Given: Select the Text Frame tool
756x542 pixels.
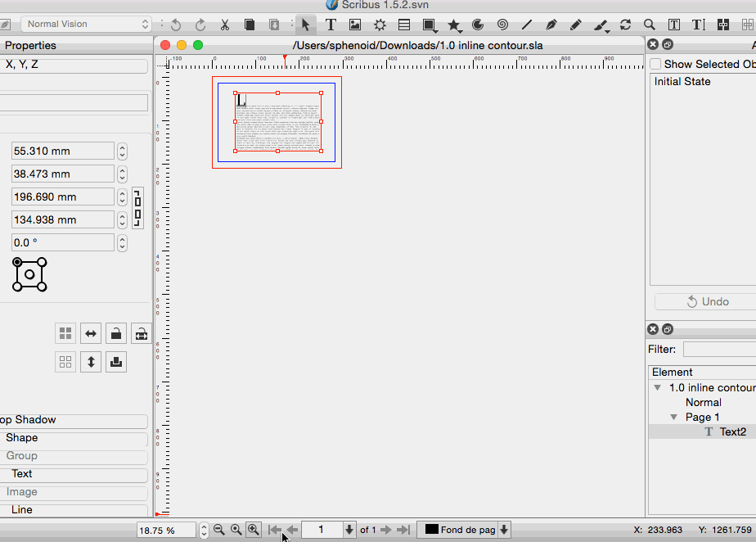Looking at the screenshot, I should click(x=331, y=25).
